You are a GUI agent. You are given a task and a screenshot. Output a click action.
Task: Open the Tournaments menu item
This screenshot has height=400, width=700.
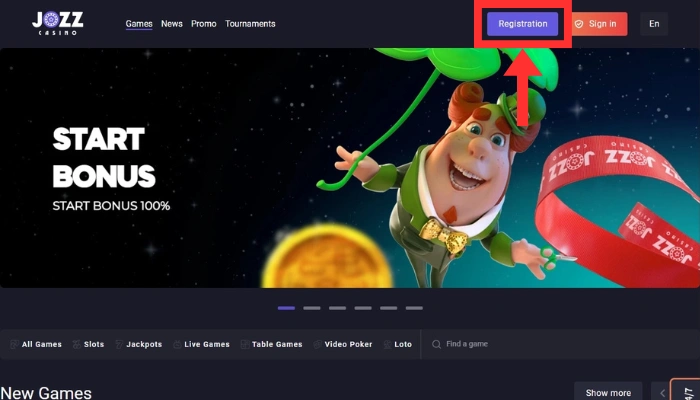[x=250, y=23]
